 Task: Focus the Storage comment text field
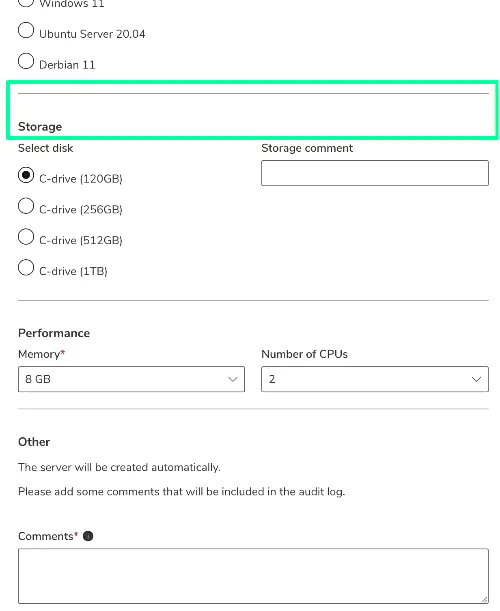pos(375,173)
